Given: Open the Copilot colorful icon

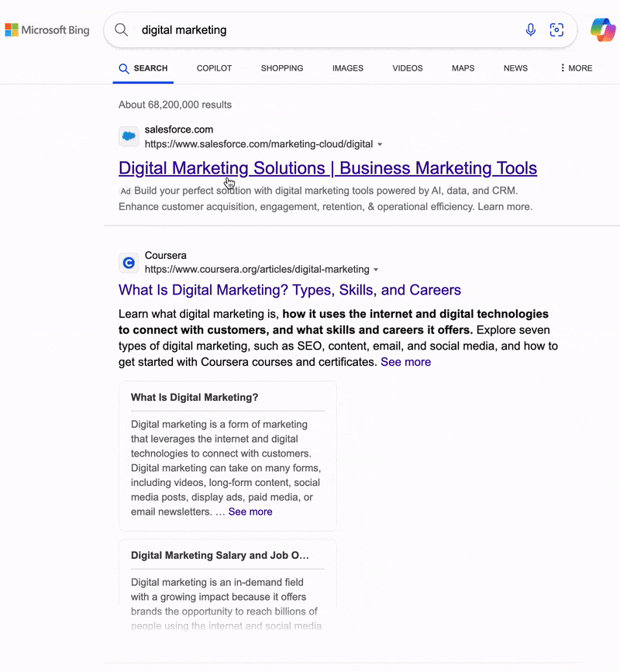Looking at the screenshot, I should tap(603, 30).
